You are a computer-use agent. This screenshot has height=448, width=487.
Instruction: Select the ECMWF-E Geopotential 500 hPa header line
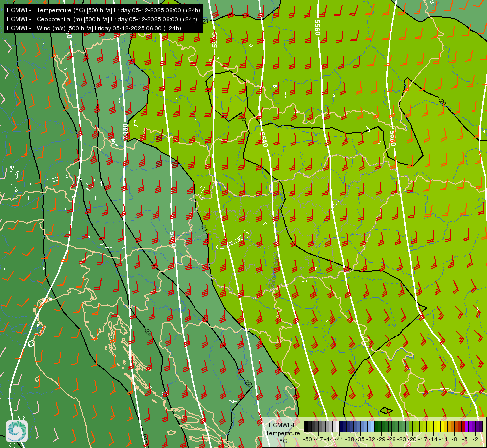pyautogui.click(x=102, y=19)
